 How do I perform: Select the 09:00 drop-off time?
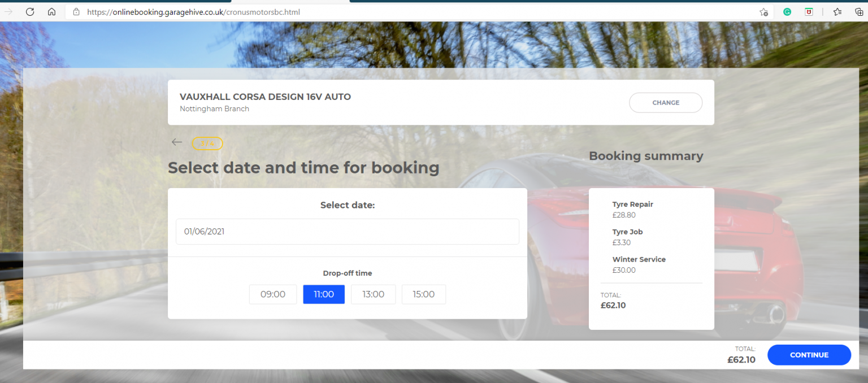273,294
